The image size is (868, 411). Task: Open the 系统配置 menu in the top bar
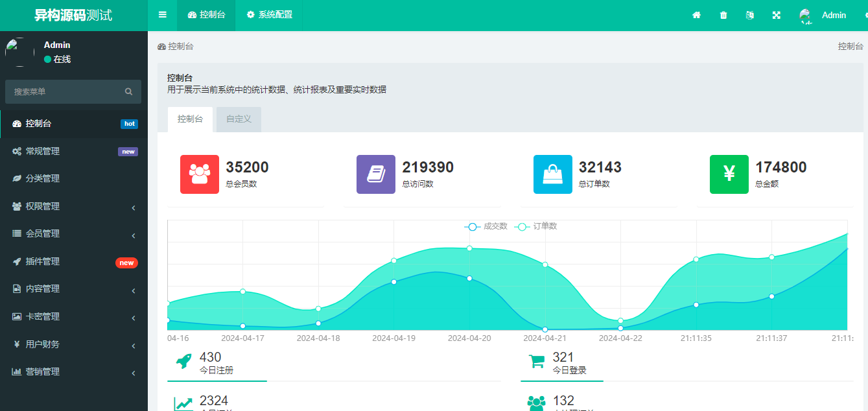click(268, 14)
